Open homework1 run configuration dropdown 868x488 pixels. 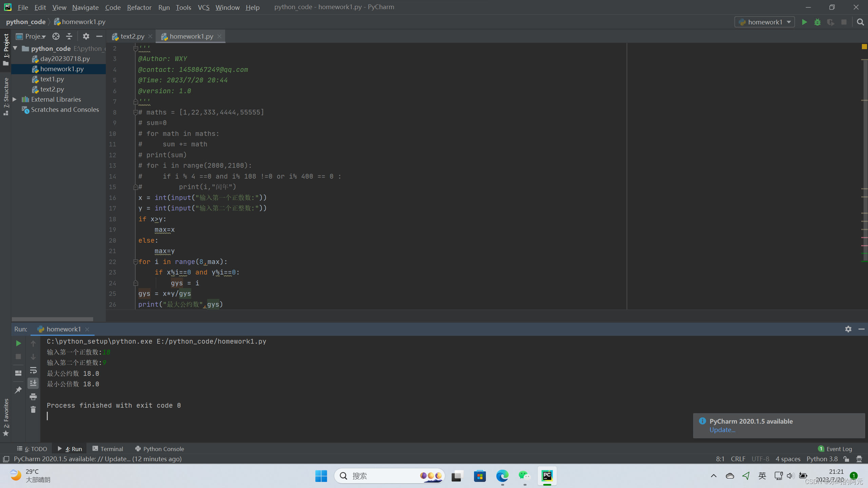[765, 22]
